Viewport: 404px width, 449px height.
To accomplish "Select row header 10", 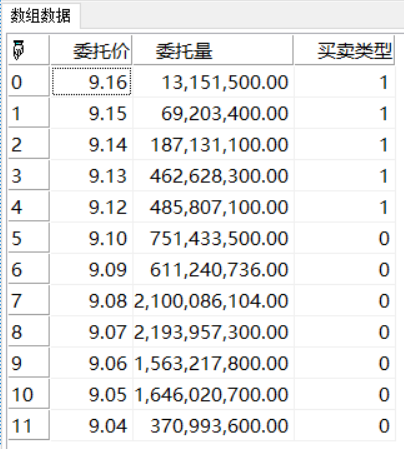I will point(29,394).
